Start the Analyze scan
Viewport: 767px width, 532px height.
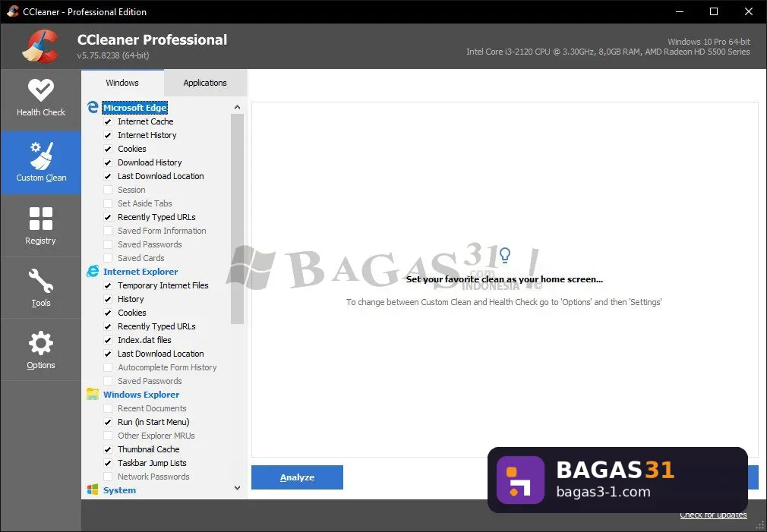coord(297,477)
